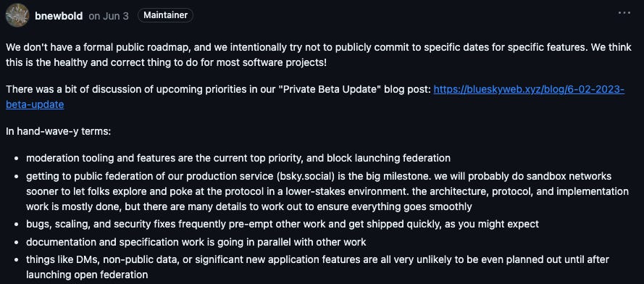Click the "In hand-wave-y terms:" line
644x284 pixels.
pos(59,132)
